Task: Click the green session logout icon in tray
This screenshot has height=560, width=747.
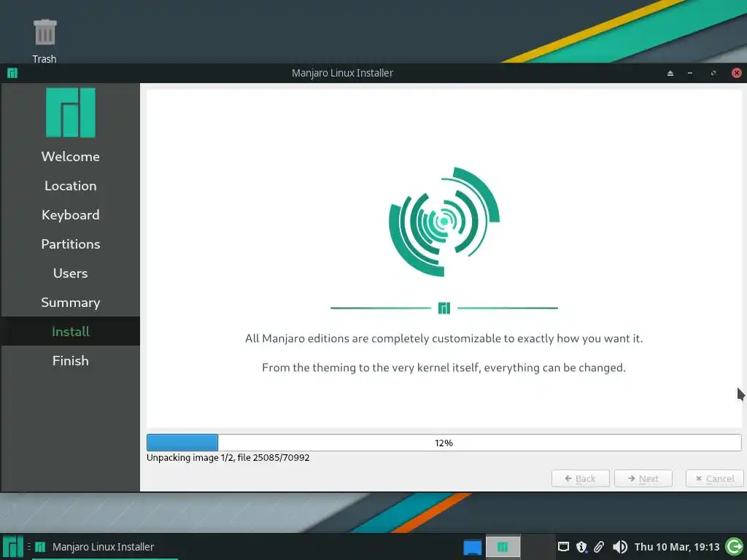Action: (734, 547)
